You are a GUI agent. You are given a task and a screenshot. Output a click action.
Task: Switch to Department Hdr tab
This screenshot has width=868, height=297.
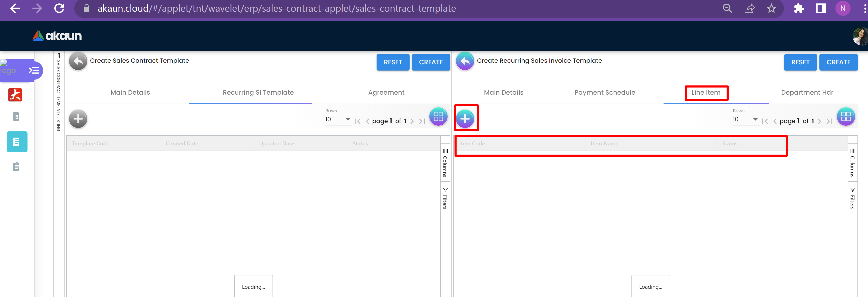[807, 93]
